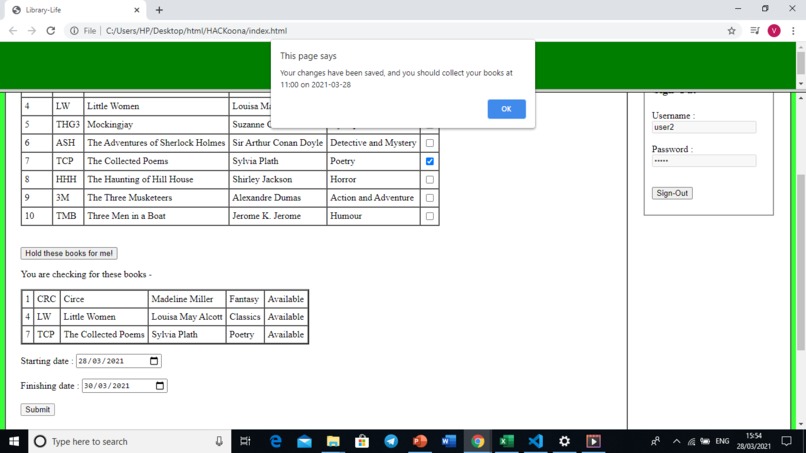Open File Explorer from taskbar
Image resolution: width=806 pixels, height=453 pixels.
click(333, 441)
